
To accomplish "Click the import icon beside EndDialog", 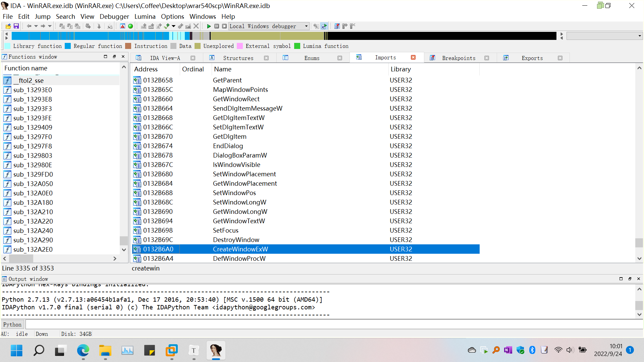I will coord(137,146).
